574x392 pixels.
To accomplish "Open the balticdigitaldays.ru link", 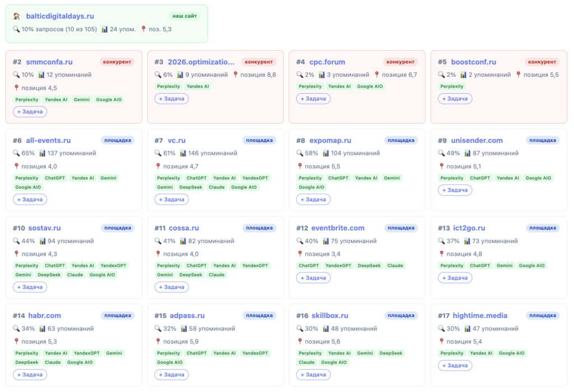I will tap(60, 16).
